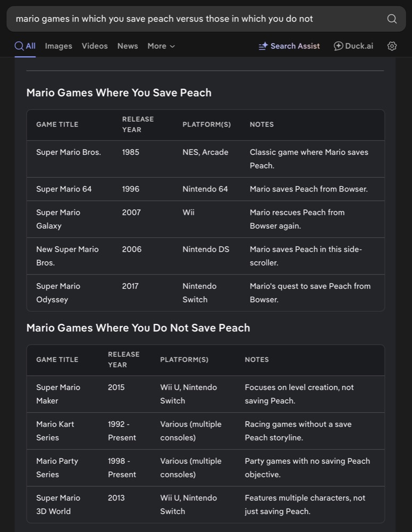412x532 pixels.
Task: Click the All tab search icon
Action: 19,46
